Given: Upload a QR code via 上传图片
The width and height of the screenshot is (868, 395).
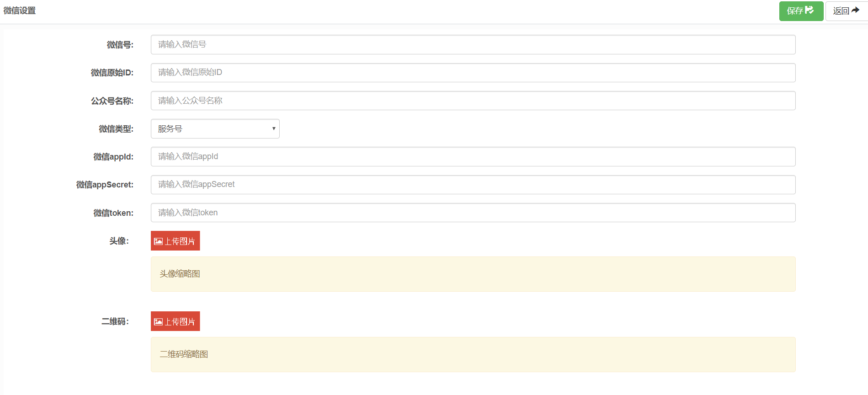Looking at the screenshot, I should pyautogui.click(x=176, y=321).
